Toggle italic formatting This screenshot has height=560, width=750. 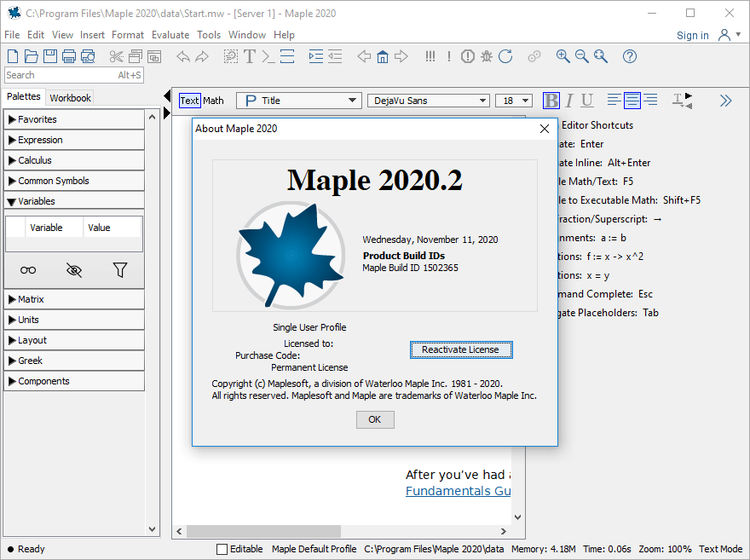click(x=569, y=101)
